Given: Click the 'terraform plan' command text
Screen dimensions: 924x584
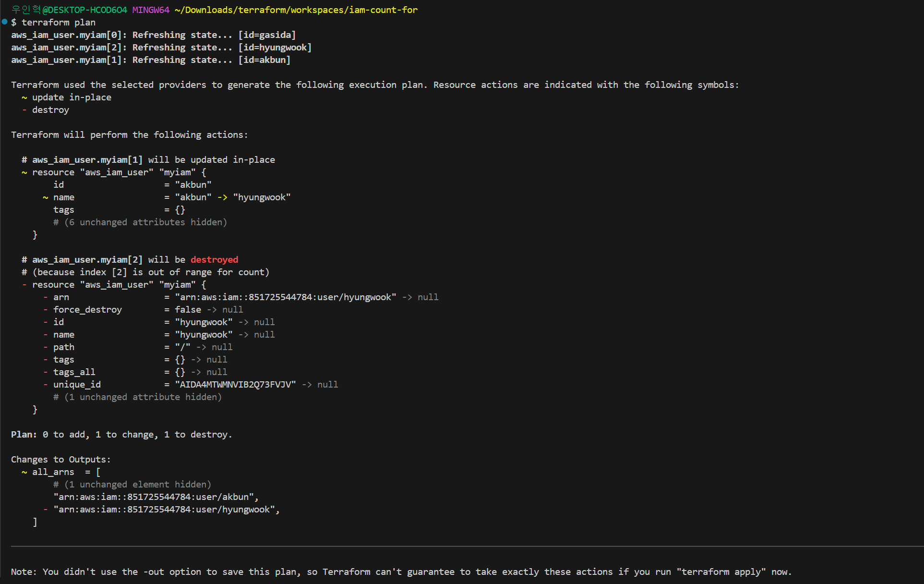Looking at the screenshot, I should pyautogui.click(x=58, y=23).
